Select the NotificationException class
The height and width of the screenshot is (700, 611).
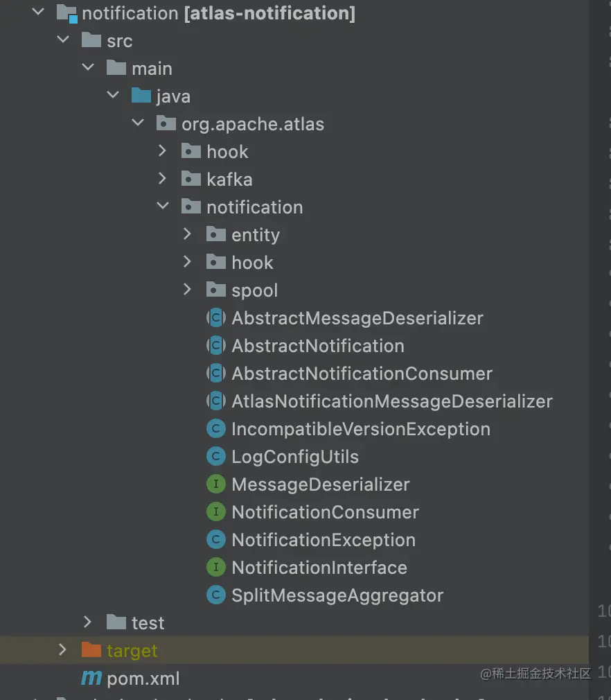[x=324, y=540]
